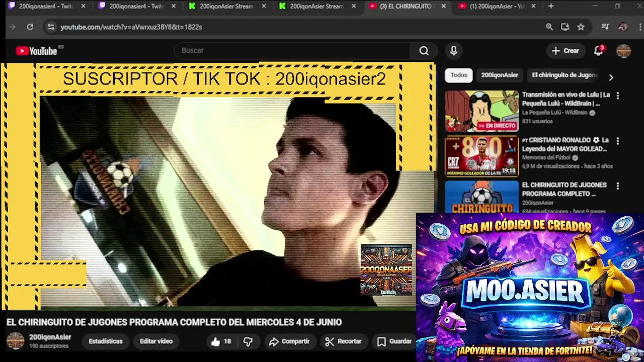Click the browser zoom magnifier icon
Image resolution: width=644 pixels, height=362 pixels.
coord(549,27)
